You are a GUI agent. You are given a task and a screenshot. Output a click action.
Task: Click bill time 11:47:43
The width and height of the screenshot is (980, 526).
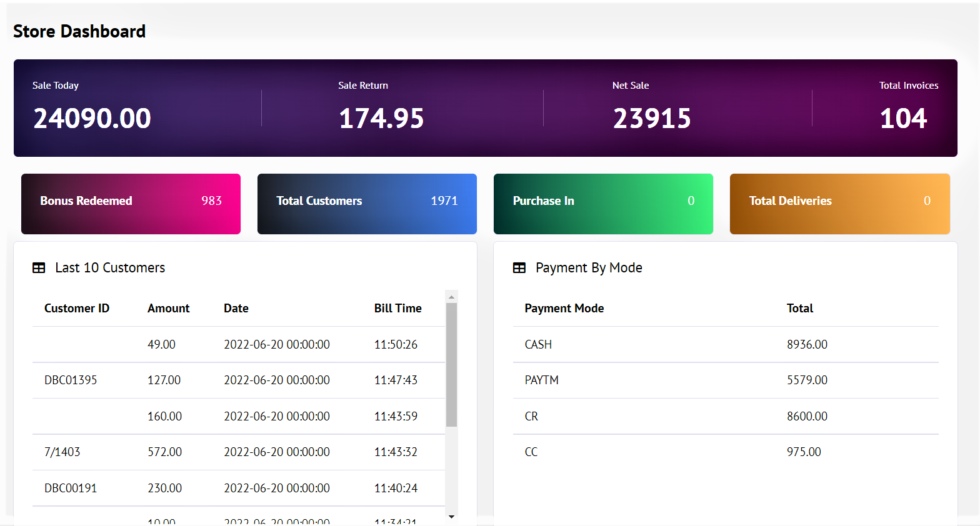tap(396, 380)
